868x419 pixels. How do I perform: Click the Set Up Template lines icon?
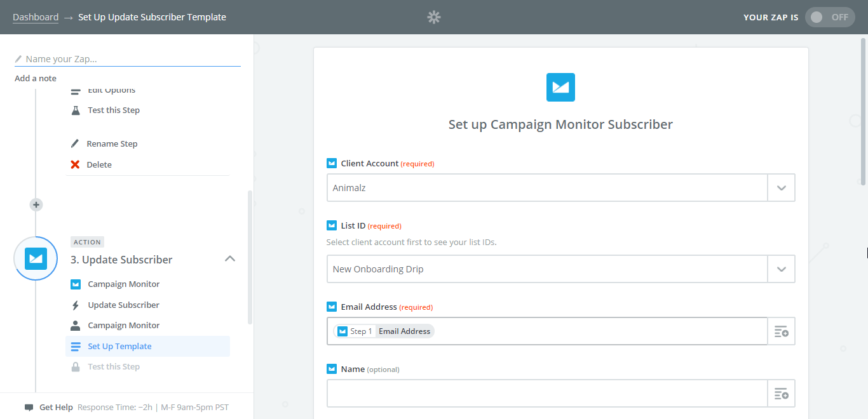tap(76, 347)
